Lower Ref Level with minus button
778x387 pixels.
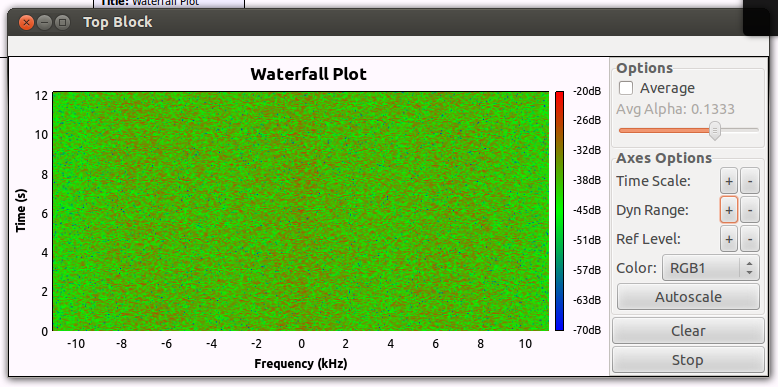click(x=750, y=239)
